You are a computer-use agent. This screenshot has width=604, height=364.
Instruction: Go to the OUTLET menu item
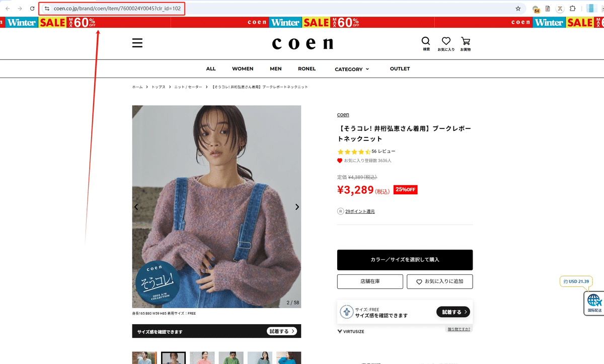[x=400, y=68]
